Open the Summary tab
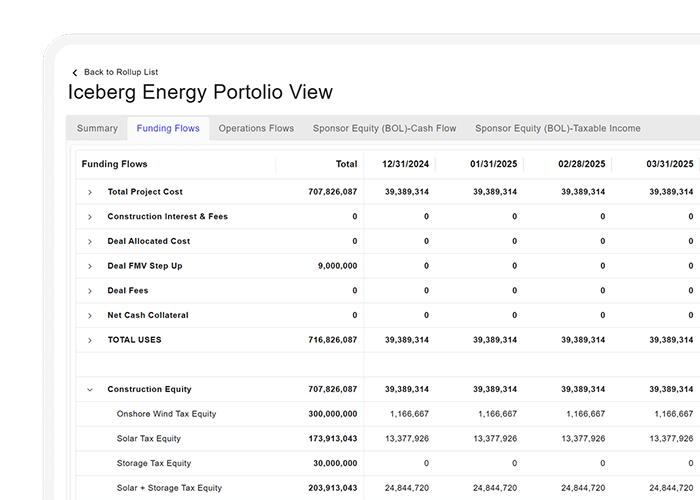700x500 pixels. tap(97, 128)
